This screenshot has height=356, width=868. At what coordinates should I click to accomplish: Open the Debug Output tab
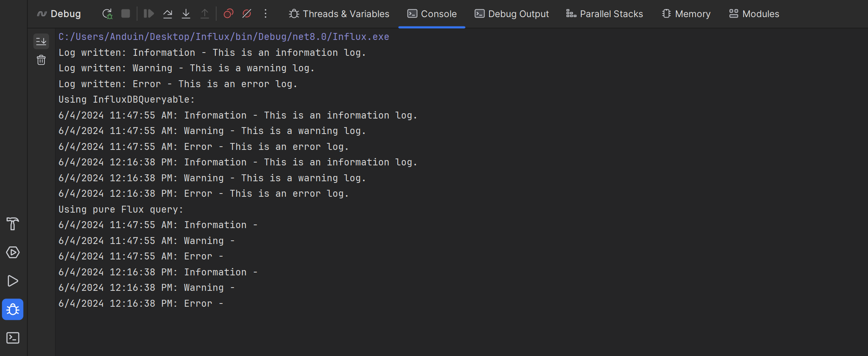pyautogui.click(x=511, y=14)
